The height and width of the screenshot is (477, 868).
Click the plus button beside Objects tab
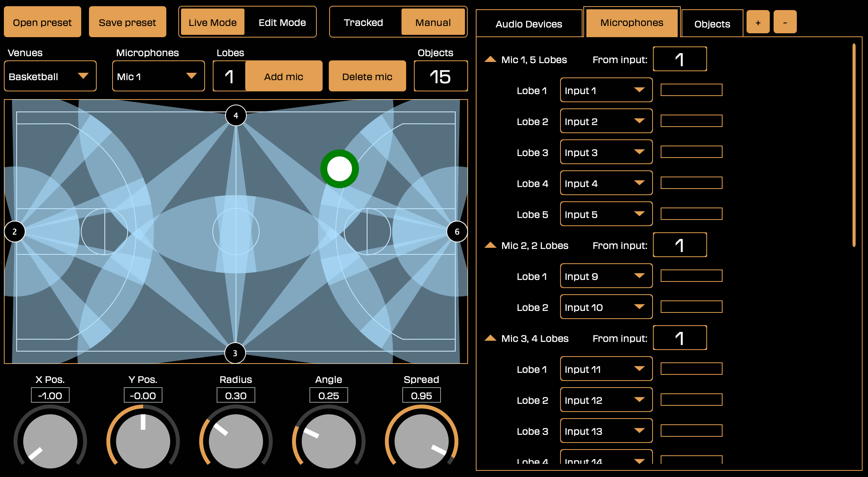point(758,22)
